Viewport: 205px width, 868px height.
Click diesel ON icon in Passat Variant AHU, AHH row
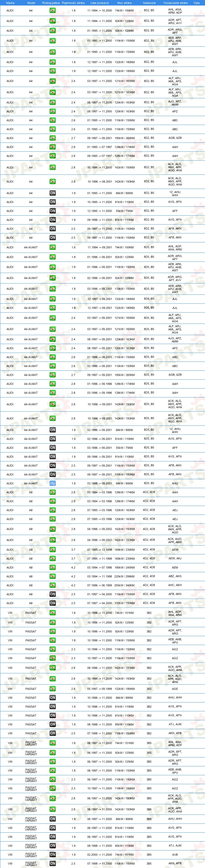coord(53,819)
